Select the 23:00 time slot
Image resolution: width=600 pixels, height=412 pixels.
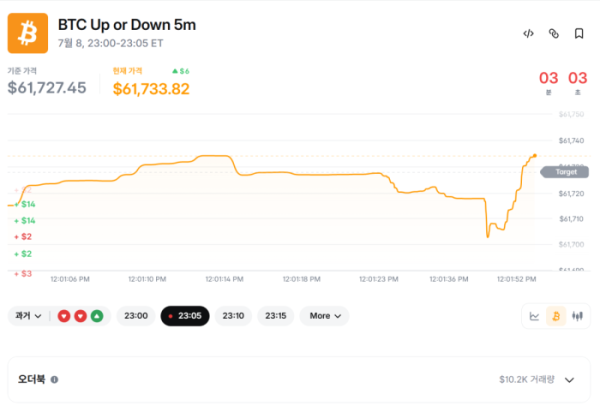coord(136,316)
